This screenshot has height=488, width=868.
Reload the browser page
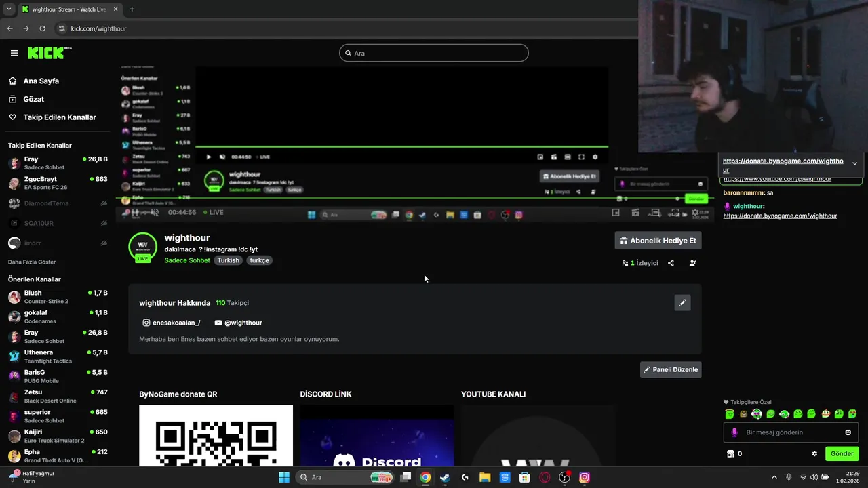[42, 28]
